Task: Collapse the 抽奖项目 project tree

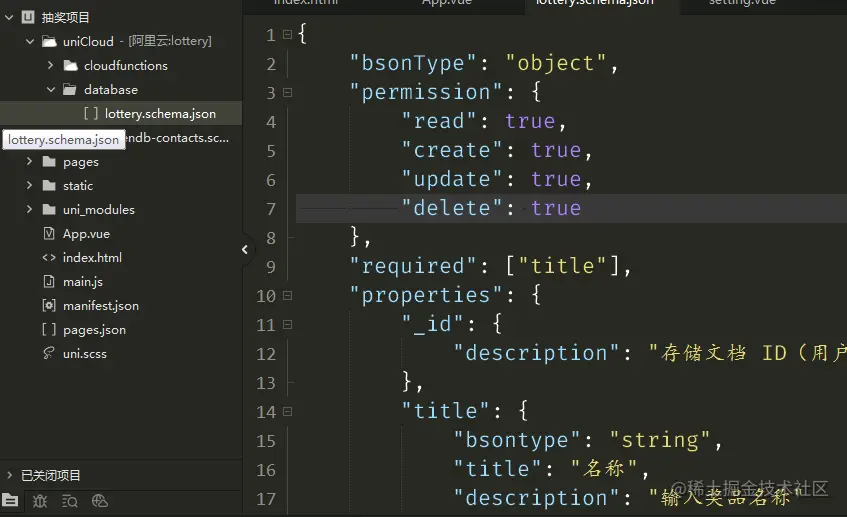Action: pos(9,17)
